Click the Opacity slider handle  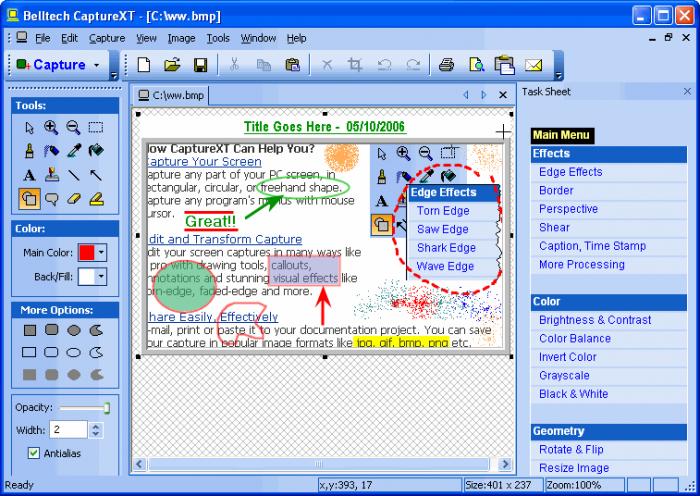point(107,408)
